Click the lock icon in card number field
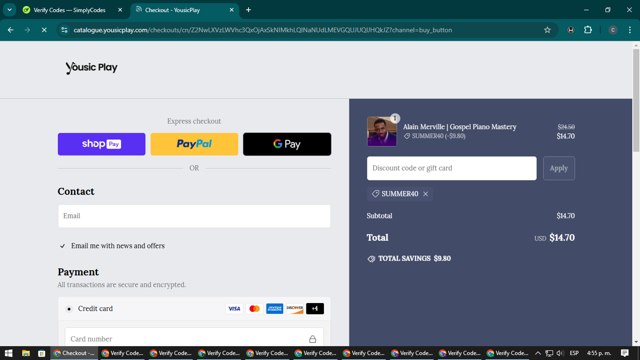The image size is (640, 360). 312,339
